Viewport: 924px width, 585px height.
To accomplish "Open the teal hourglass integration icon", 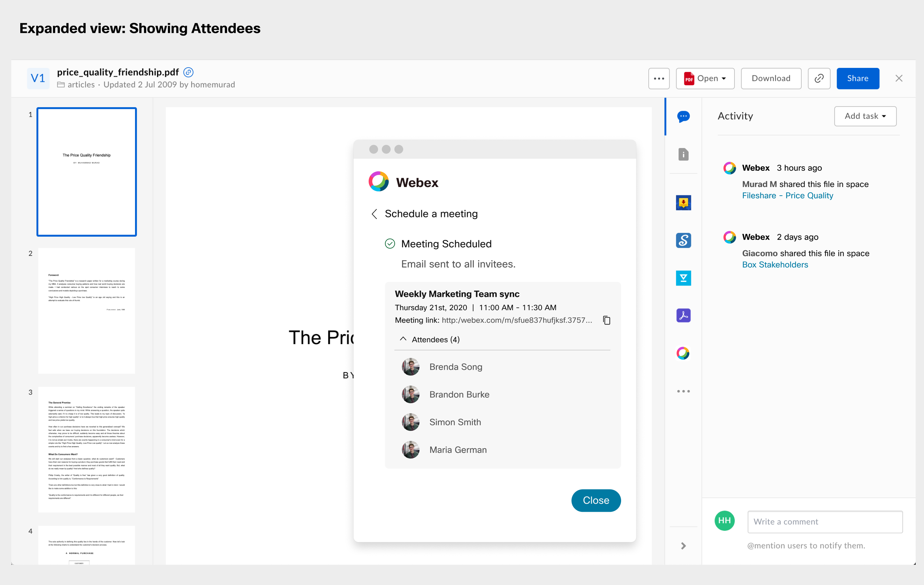I will 683,278.
